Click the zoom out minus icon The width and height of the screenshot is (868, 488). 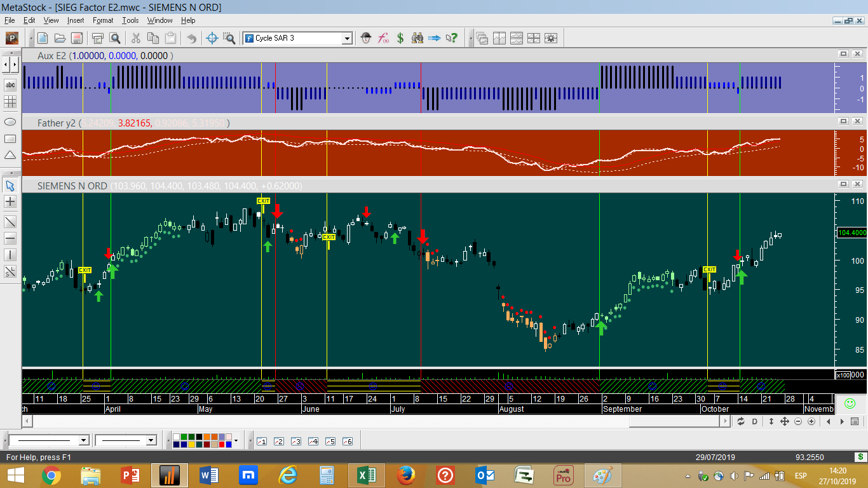[798, 421]
